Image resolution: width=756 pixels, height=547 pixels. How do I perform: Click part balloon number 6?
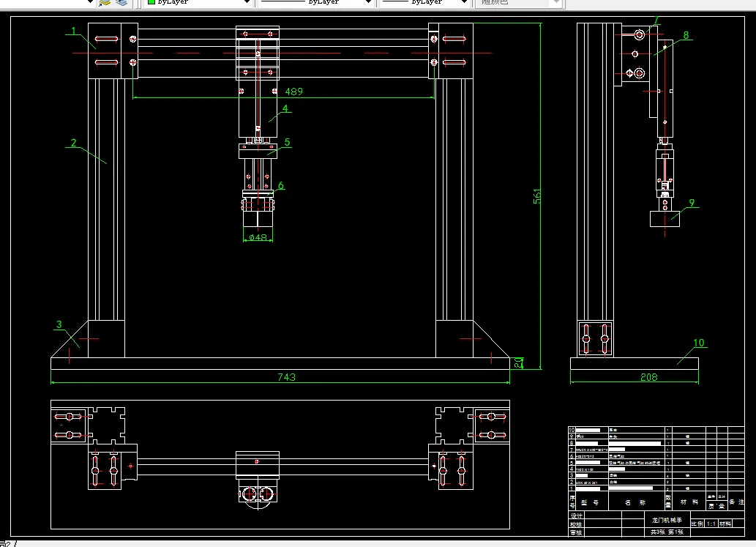(x=280, y=185)
